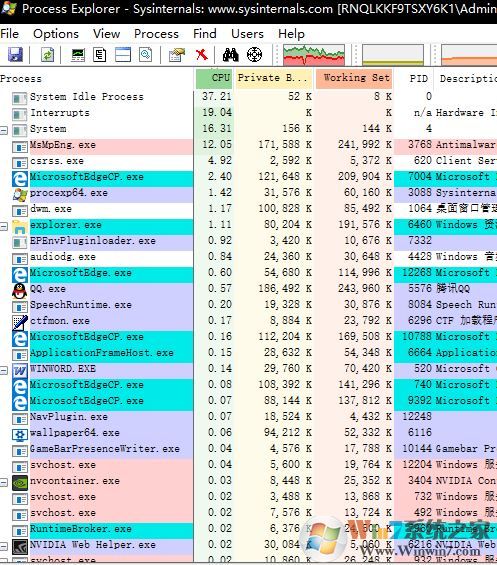Viewport: 497px width, 565px height.
Task: Select the svchost.exe row with PID 12204
Action: (x=248, y=465)
